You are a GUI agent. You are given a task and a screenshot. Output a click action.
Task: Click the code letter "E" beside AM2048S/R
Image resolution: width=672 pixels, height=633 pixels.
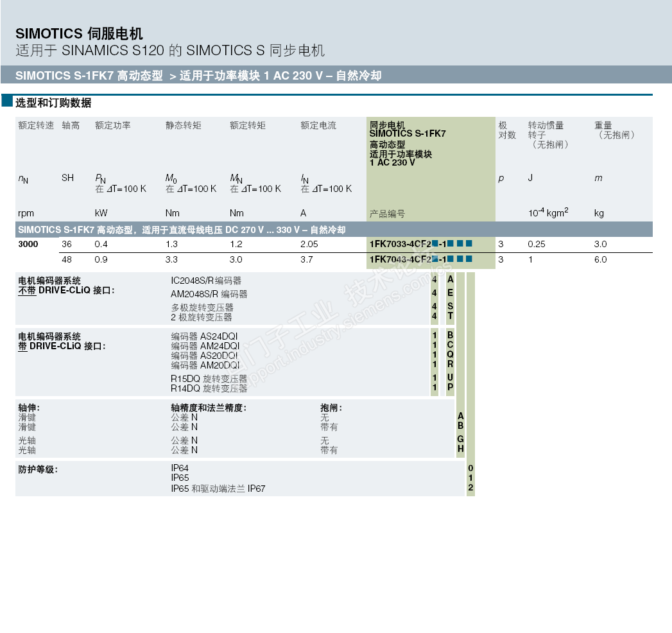[450, 293]
